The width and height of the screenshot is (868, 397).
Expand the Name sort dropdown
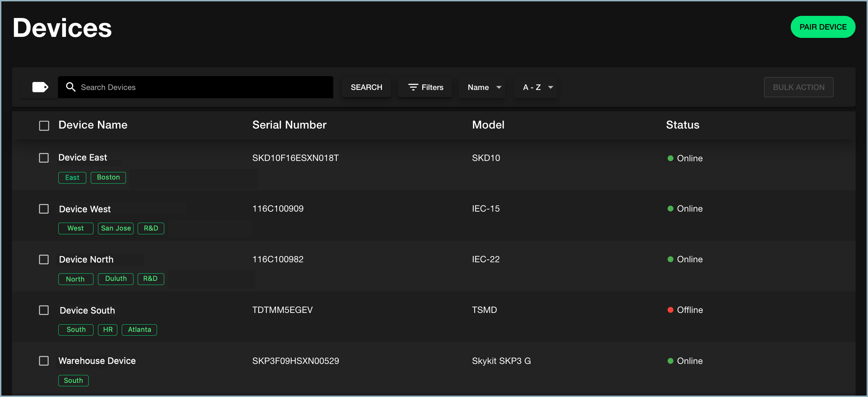[484, 87]
